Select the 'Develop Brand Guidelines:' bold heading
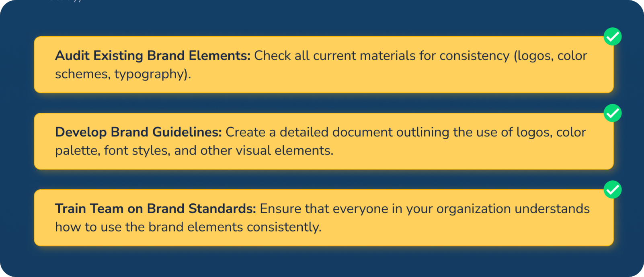Image resolution: width=644 pixels, height=277 pixels. (138, 132)
